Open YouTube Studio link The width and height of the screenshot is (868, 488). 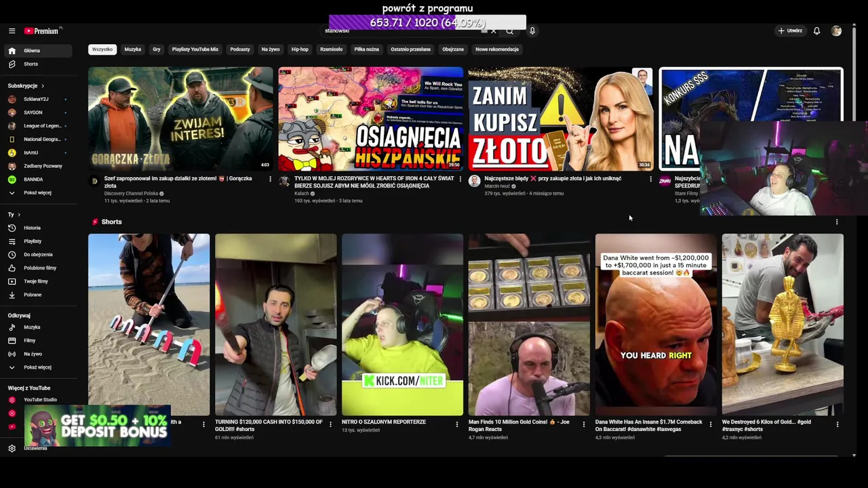[x=37, y=400]
